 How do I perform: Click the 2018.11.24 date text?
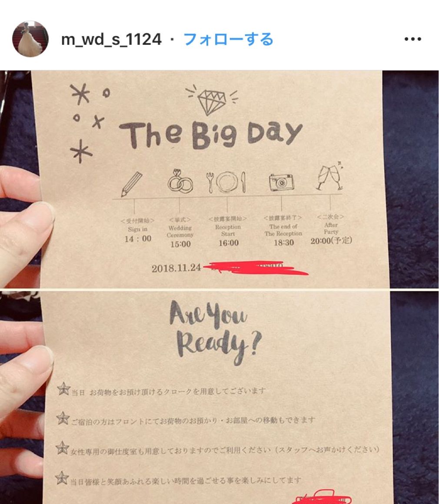pos(176,268)
